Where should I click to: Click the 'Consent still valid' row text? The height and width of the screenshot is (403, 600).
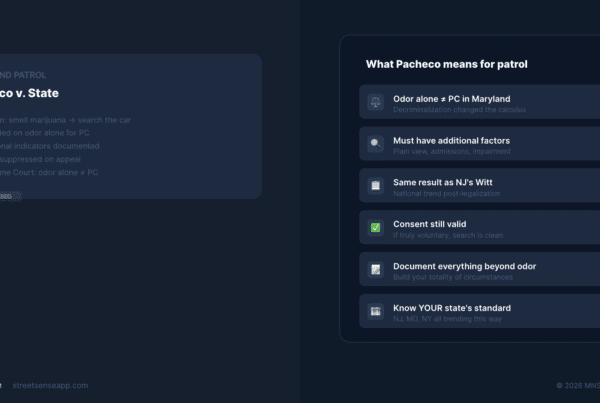pyautogui.click(x=430, y=224)
